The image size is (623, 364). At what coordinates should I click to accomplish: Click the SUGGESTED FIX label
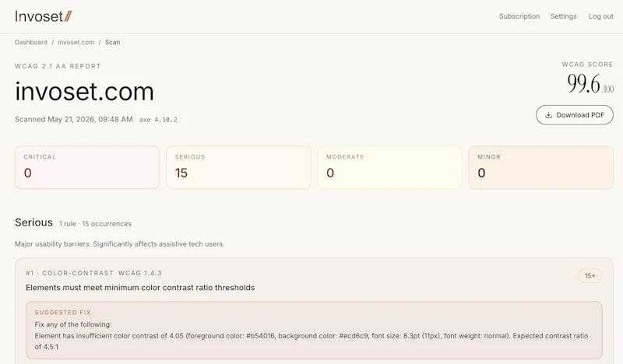(63, 313)
